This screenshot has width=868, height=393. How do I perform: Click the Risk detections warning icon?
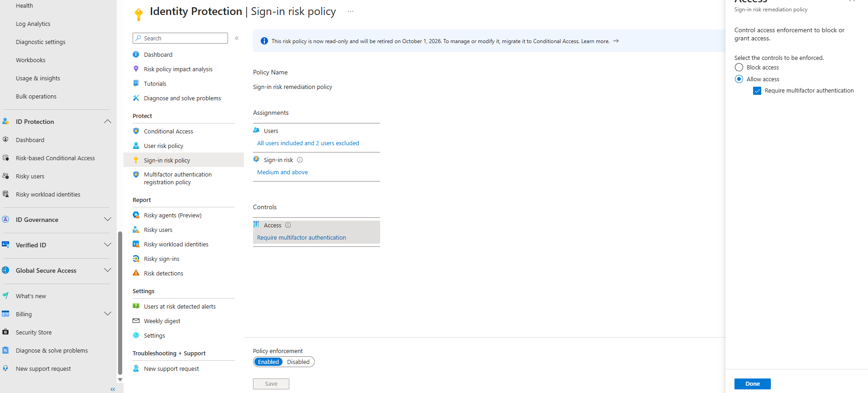point(136,273)
